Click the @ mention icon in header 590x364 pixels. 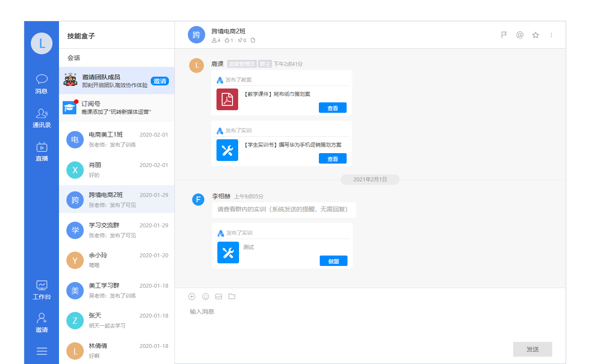pos(520,35)
